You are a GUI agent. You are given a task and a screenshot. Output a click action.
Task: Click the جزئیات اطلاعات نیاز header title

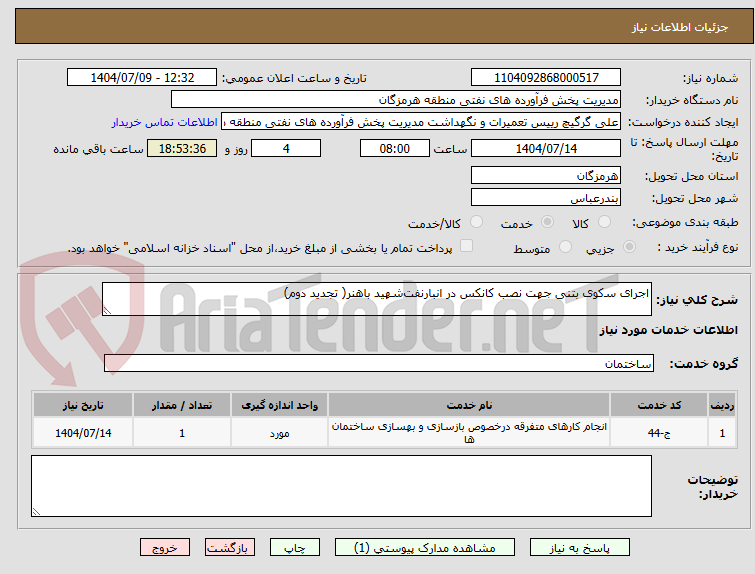click(679, 27)
